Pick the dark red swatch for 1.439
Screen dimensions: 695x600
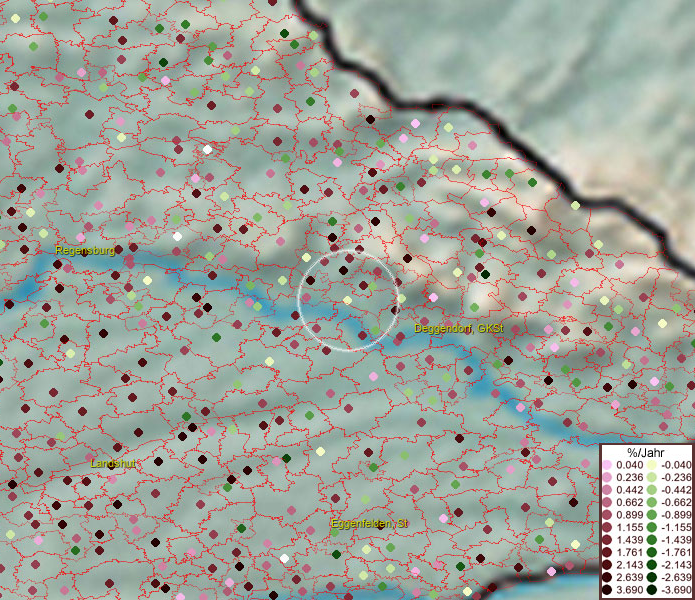(607, 540)
